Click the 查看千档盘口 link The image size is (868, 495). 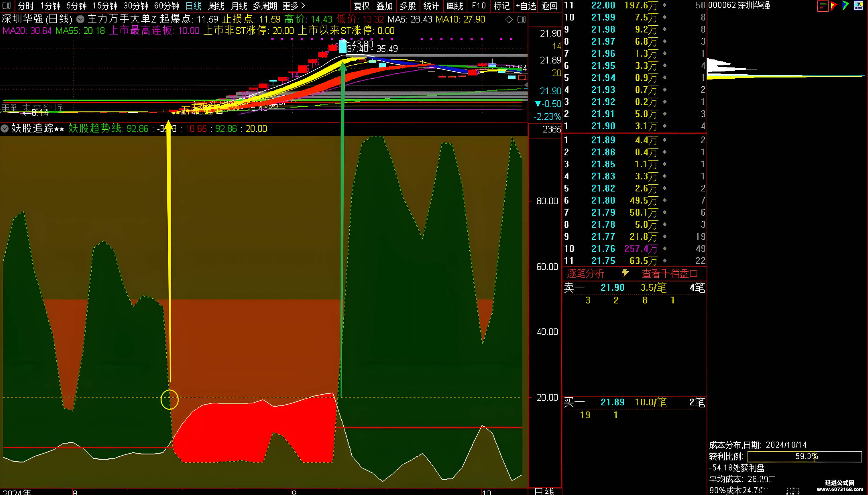pos(670,273)
